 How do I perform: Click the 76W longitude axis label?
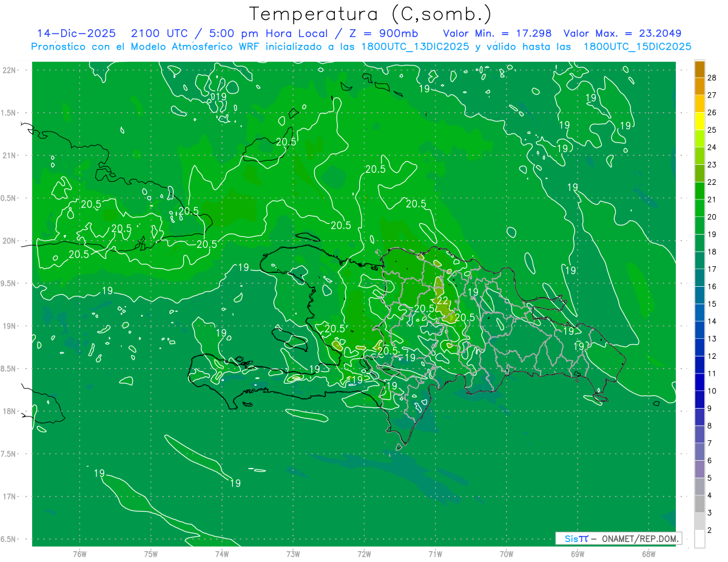(x=79, y=554)
